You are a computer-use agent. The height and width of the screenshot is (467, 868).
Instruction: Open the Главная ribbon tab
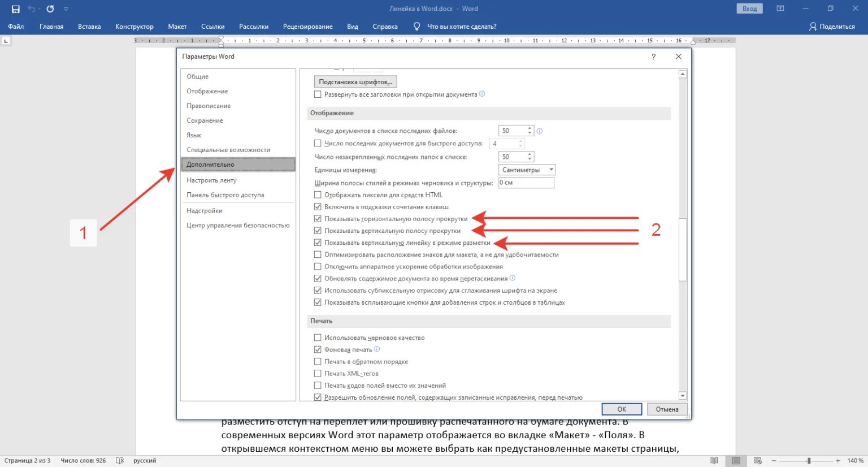tap(51, 27)
